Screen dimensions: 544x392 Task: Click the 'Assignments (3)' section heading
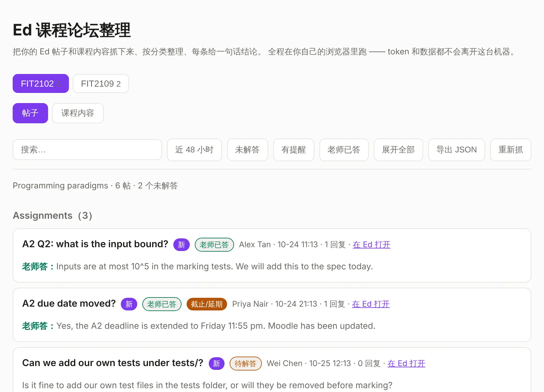(x=53, y=216)
